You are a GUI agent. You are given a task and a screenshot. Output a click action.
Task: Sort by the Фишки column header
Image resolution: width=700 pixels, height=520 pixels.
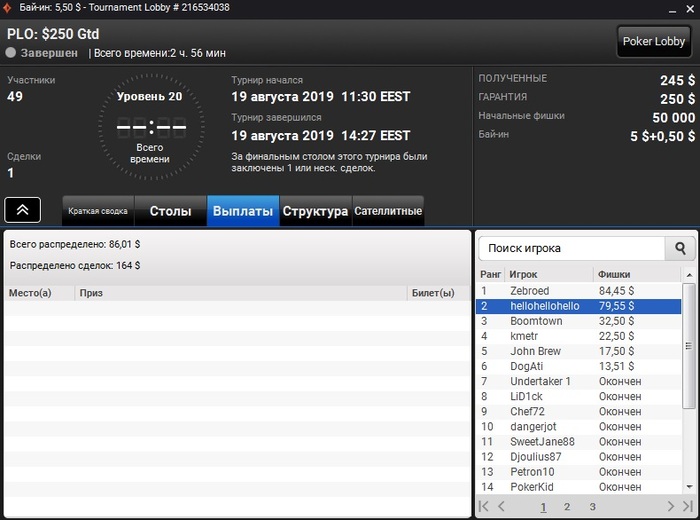coord(637,275)
